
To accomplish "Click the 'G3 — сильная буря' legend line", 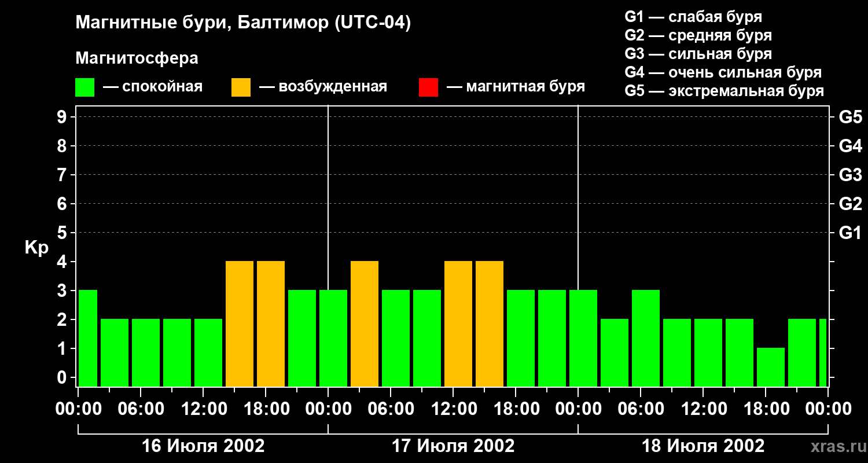I will (x=698, y=54).
